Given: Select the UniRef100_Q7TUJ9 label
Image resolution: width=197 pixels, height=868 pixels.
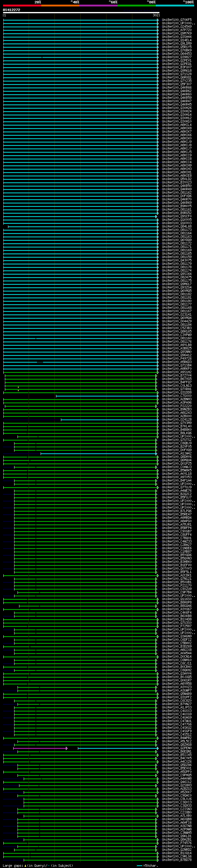Looking at the screenshot, I should [177, 487].
